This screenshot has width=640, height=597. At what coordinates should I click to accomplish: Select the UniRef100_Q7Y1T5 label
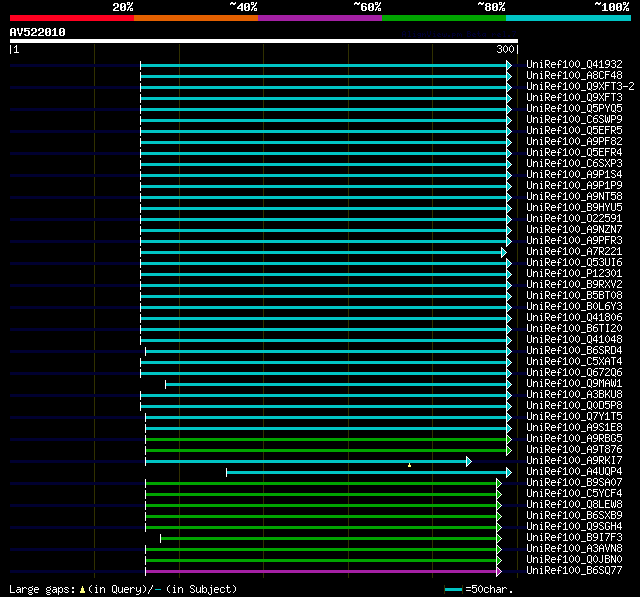574,417
